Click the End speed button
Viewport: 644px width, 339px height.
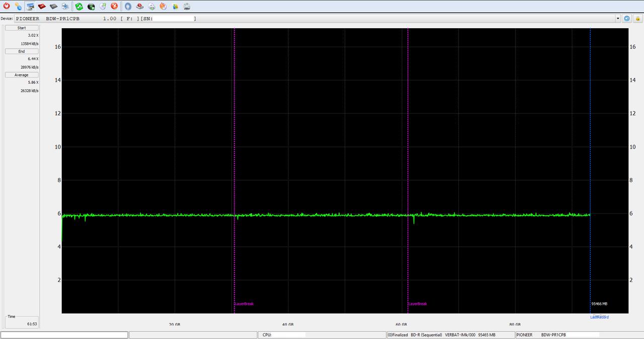(x=22, y=51)
